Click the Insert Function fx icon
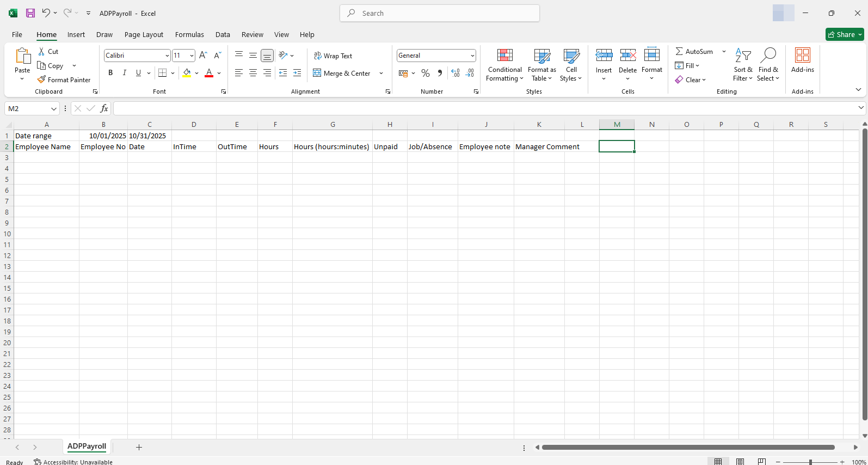 104,108
